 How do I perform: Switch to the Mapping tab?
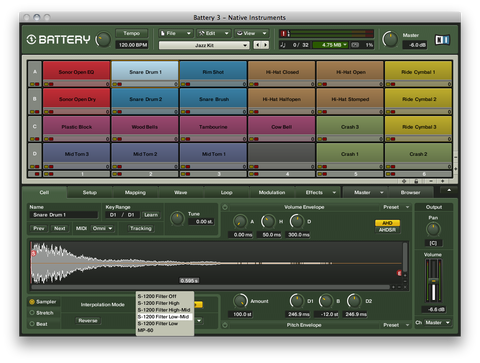[135, 192]
